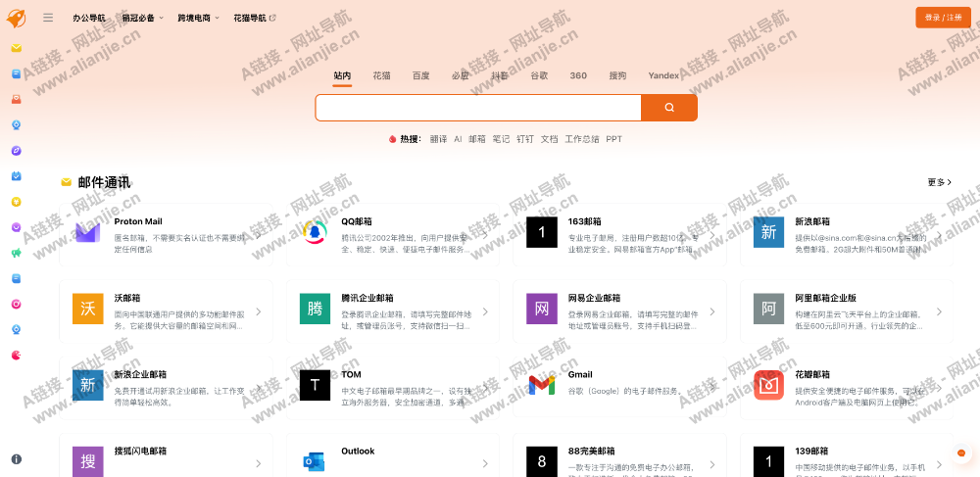Click the chevron on 阿里邮箱企业版 card

(x=939, y=311)
